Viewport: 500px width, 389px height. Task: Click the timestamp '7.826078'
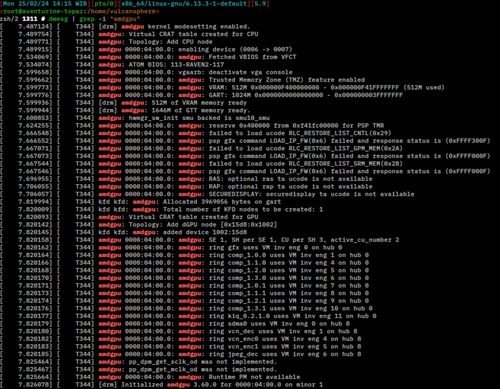pyautogui.click(x=35, y=385)
